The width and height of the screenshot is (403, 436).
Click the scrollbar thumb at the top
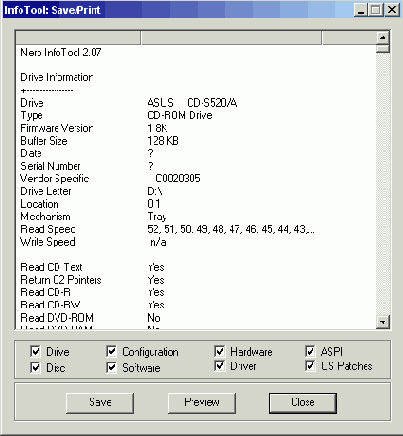[383, 48]
